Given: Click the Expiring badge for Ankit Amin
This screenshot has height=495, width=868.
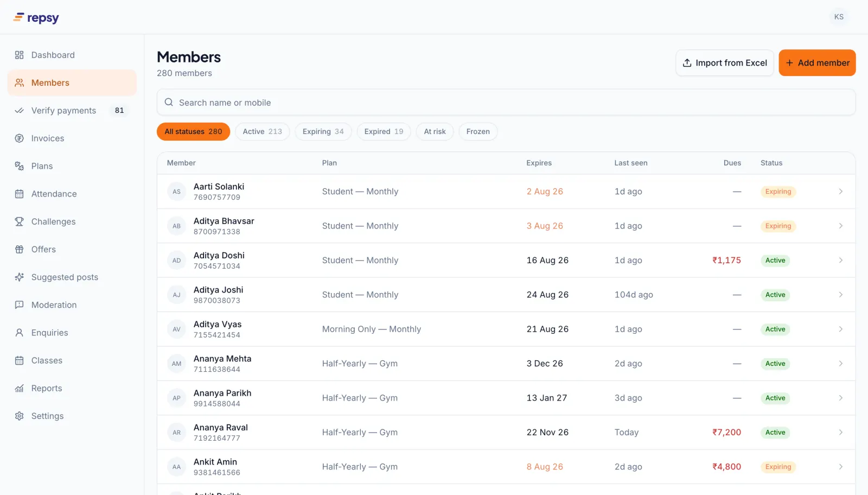Looking at the screenshot, I should 778,467.
